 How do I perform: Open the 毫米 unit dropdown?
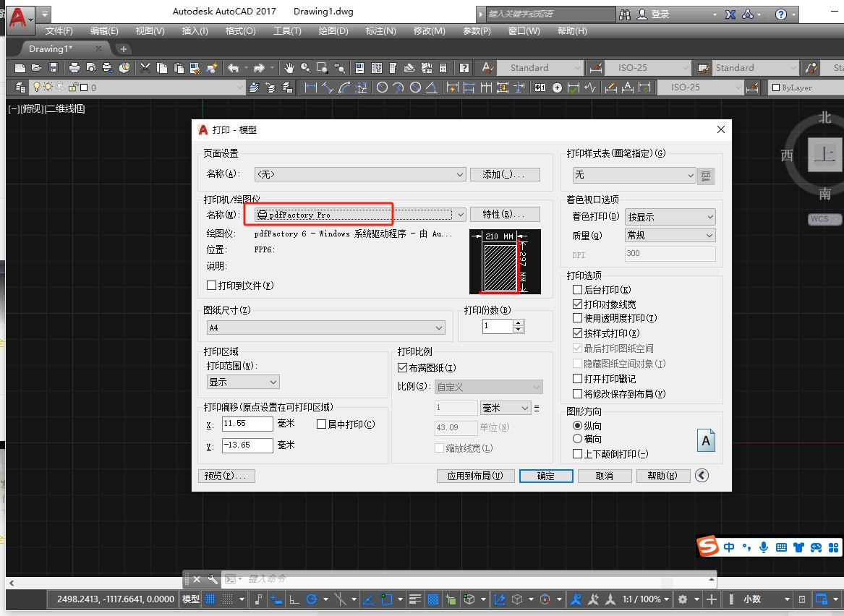tap(506, 408)
